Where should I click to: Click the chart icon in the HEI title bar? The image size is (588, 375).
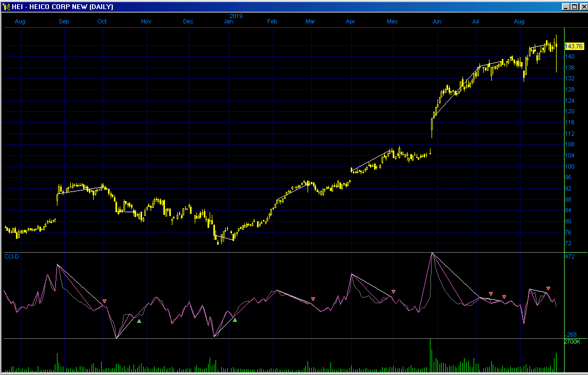pyautogui.click(x=6, y=6)
